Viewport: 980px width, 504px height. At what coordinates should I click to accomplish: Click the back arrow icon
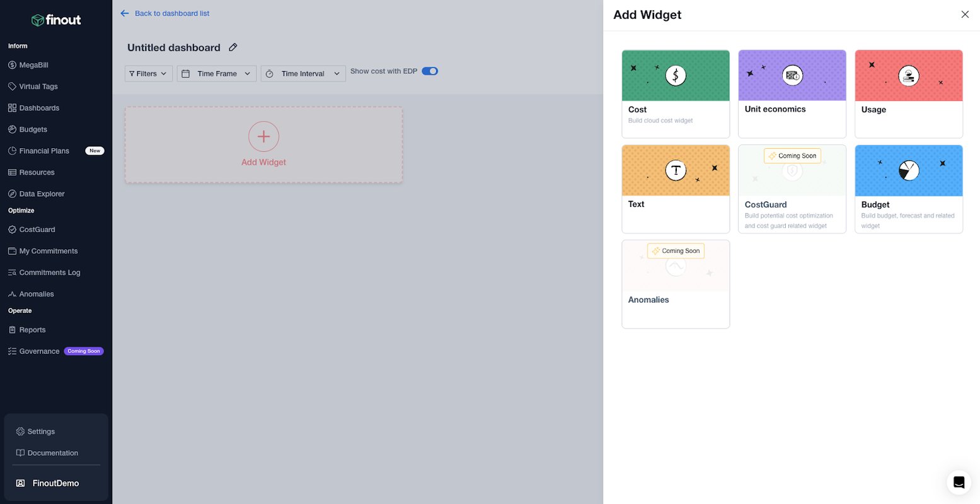(x=124, y=13)
